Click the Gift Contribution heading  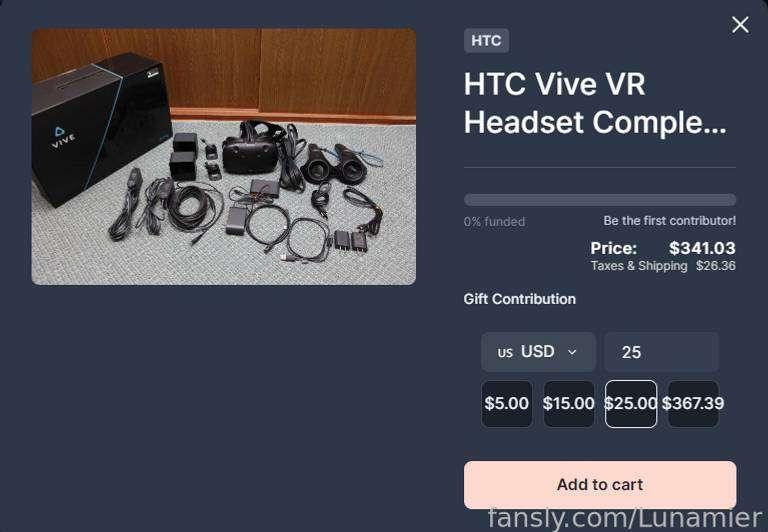(520, 299)
